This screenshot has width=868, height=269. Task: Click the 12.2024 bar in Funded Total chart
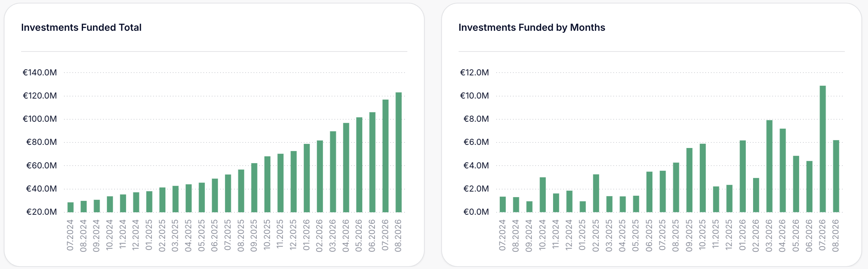[136, 202]
